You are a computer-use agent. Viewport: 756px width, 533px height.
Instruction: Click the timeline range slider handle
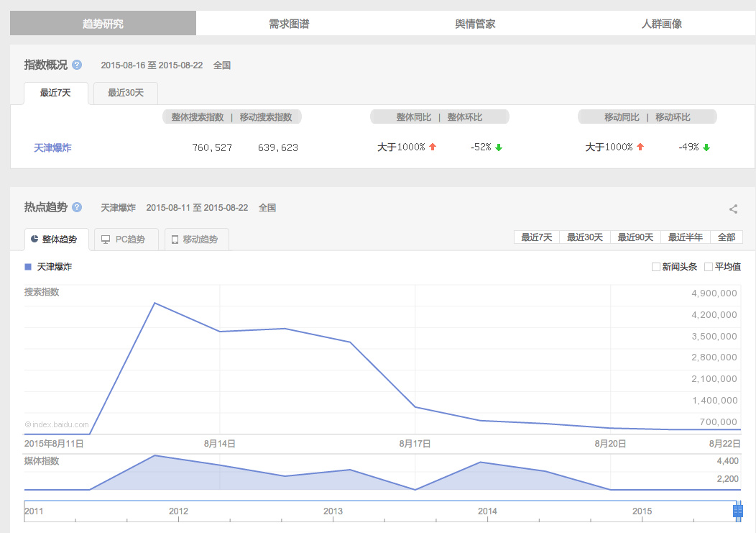point(737,511)
